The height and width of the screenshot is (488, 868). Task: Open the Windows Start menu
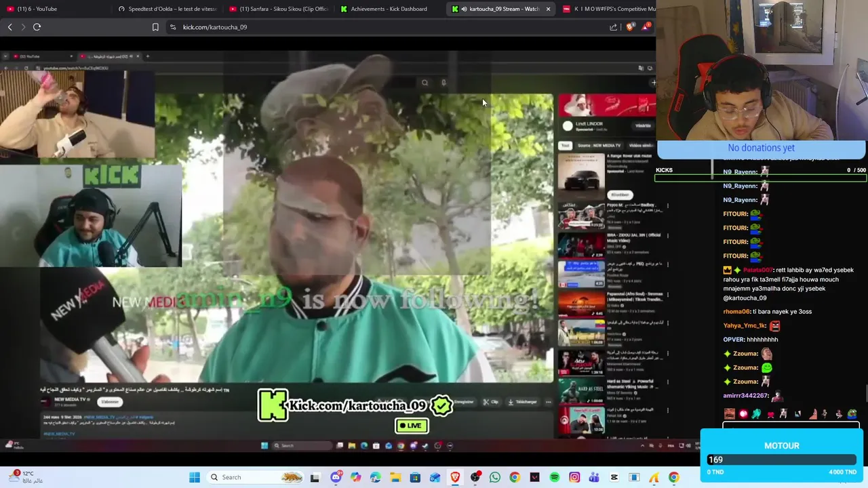point(195,477)
